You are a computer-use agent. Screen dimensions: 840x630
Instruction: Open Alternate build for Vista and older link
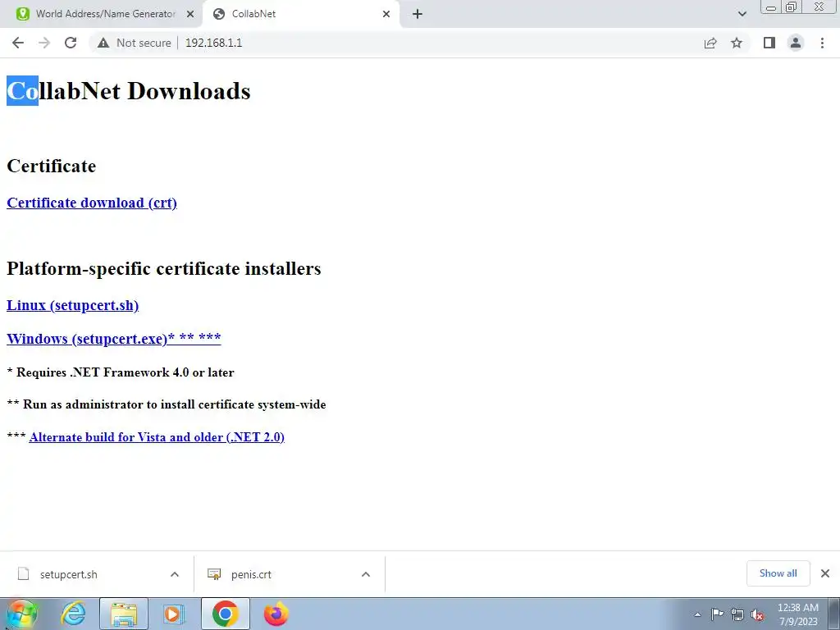tap(157, 437)
